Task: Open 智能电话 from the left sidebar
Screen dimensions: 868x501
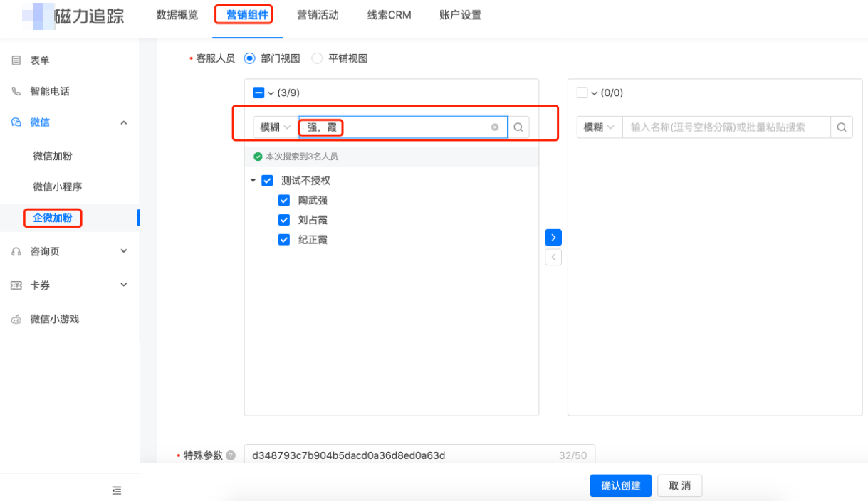Action: coord(16,91)
